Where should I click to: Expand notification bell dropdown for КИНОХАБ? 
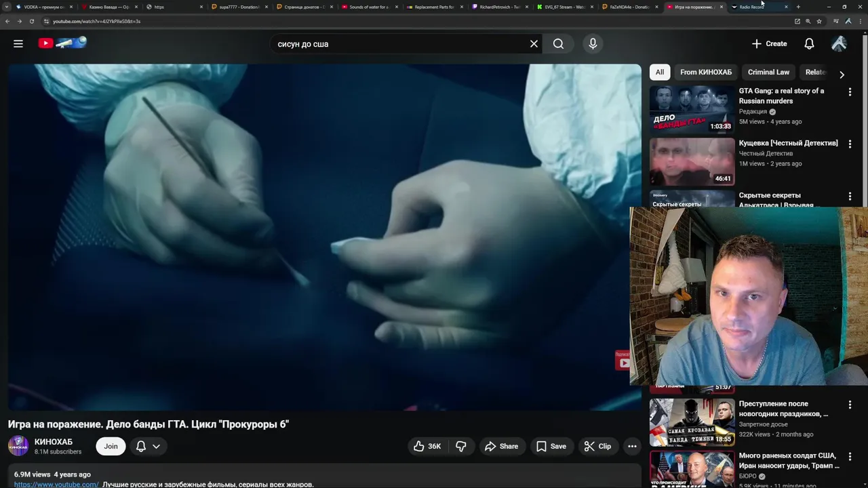pos(148,446)
